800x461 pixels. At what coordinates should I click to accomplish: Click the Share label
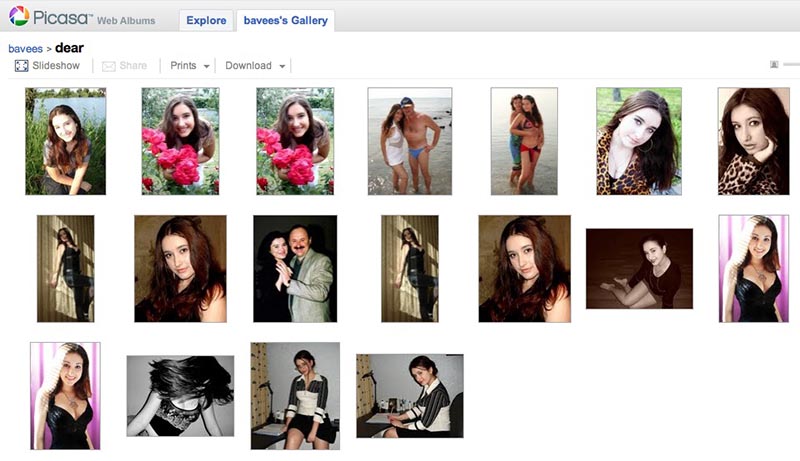[x=133, y=66]
